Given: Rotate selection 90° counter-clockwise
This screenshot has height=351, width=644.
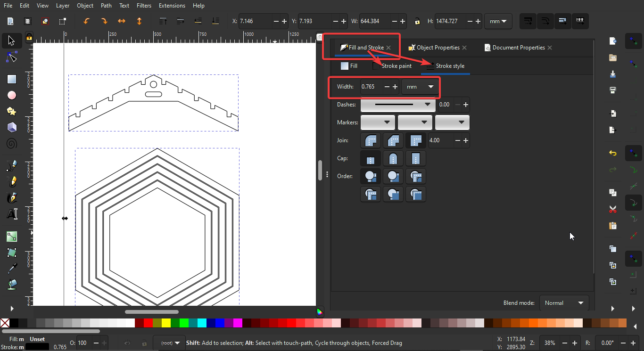Looking at the screenshot, I should 86,21.
